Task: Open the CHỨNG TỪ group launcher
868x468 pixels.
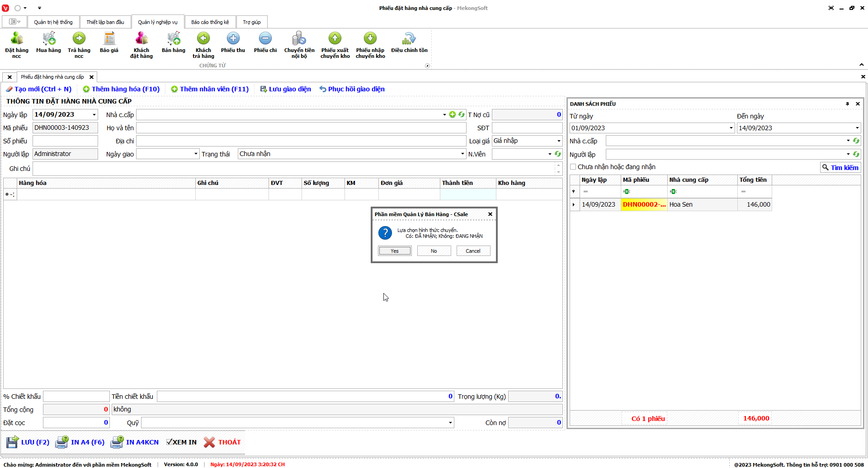Action: 427,66
